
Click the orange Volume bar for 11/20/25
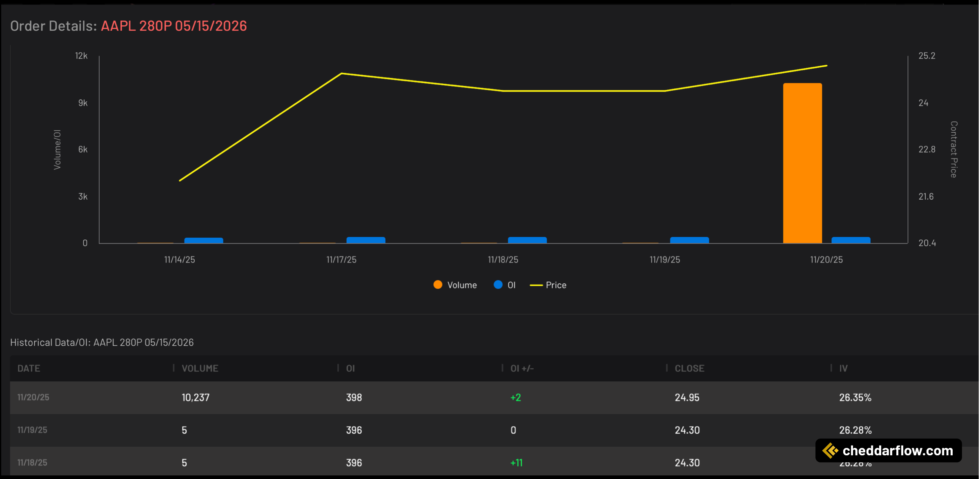(802, 163)
